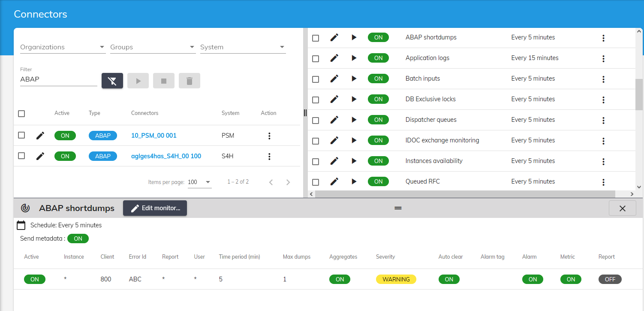Click the Edit monitor... button

coord(155,208)
